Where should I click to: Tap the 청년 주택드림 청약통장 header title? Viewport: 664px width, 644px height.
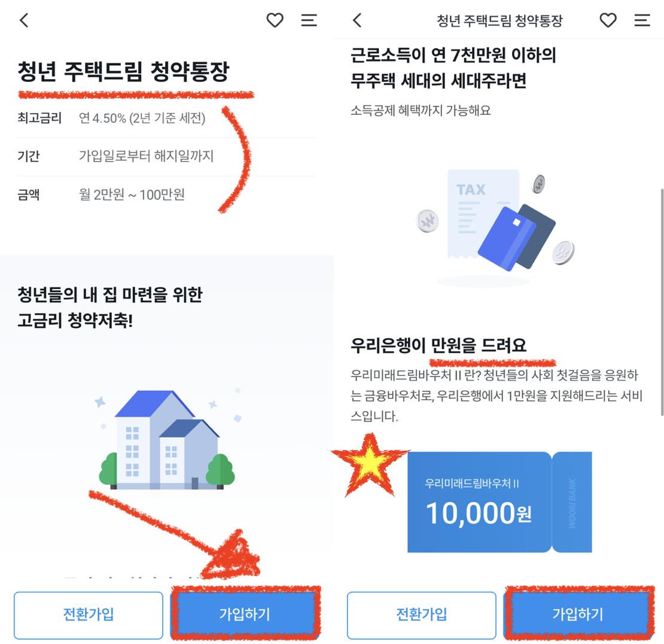point(499,20)
